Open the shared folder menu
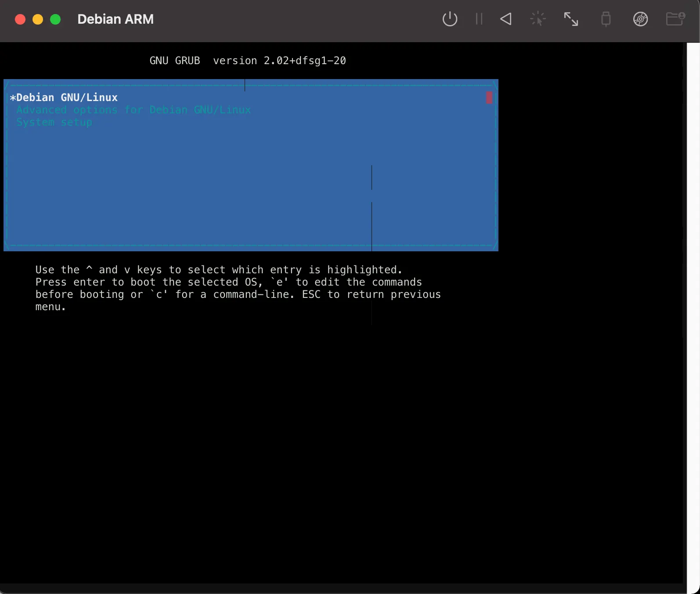Screen dimensions: 700x594 pos(675,19)
